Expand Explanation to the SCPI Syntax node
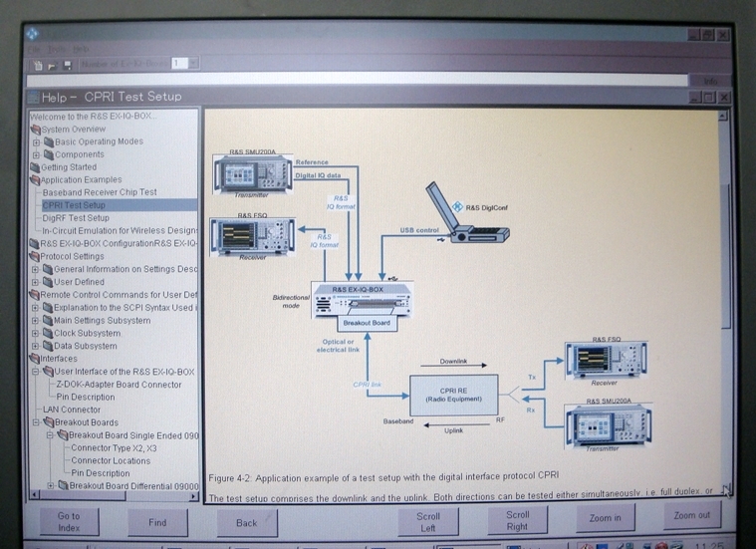 tap(35, 308)
